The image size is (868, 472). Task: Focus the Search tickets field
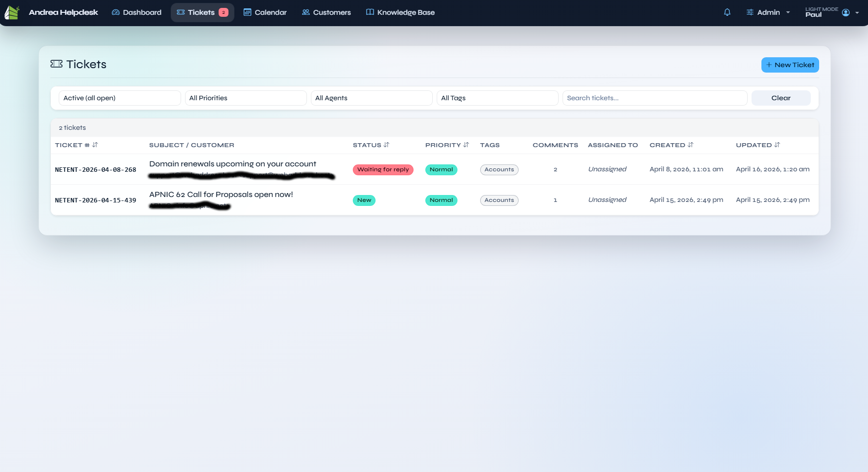(654, 98)
